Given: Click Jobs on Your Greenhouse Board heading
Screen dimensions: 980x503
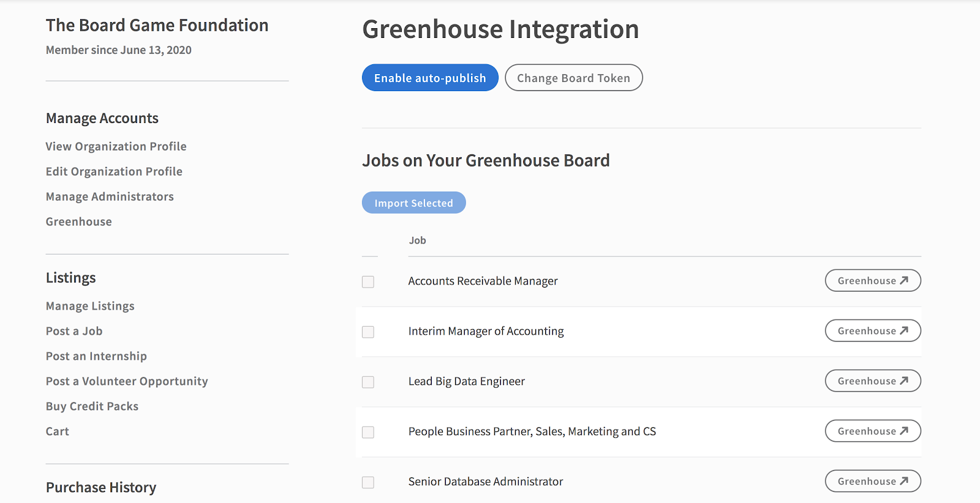Looking at the screenshot, I should coord(486,160).
